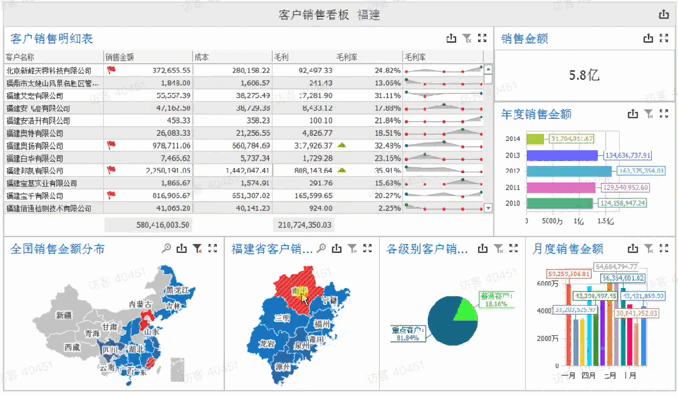Click the table scrollbar down arrow
The image size is (678, 396).
tap(488, 208)
